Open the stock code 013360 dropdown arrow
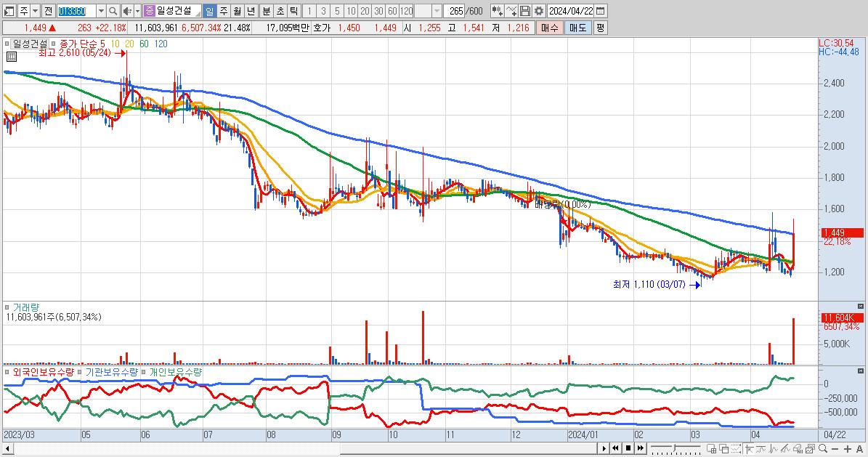868x457 pixels. (101, 10)
